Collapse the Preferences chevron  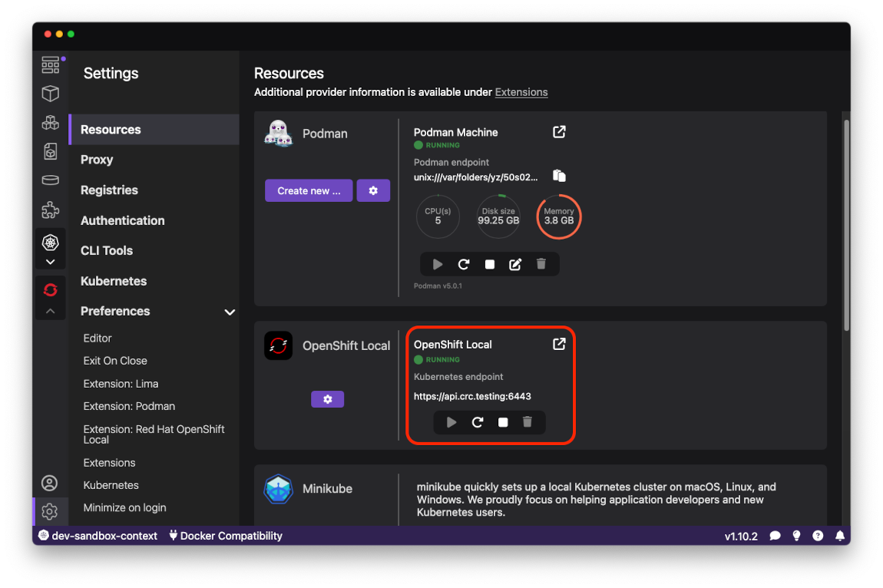230,312
